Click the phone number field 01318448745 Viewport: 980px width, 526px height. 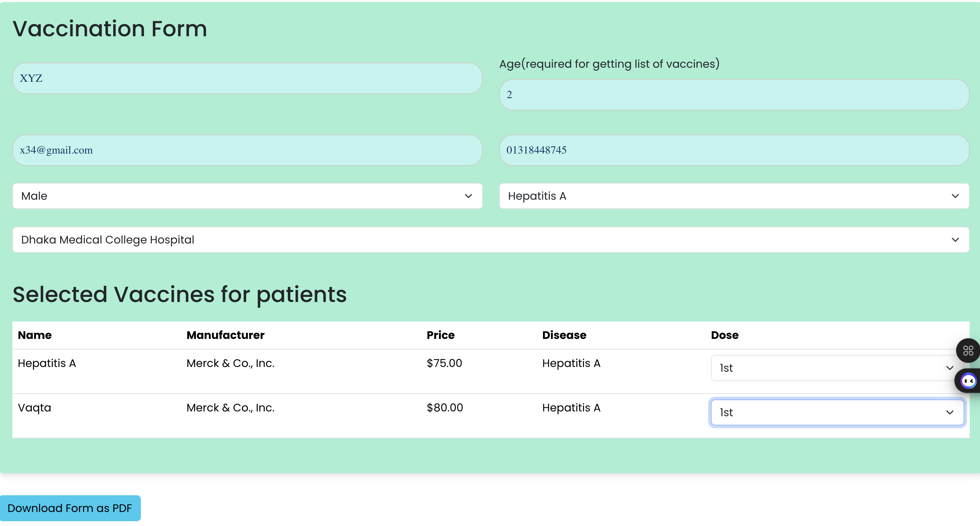pos(734,150)
